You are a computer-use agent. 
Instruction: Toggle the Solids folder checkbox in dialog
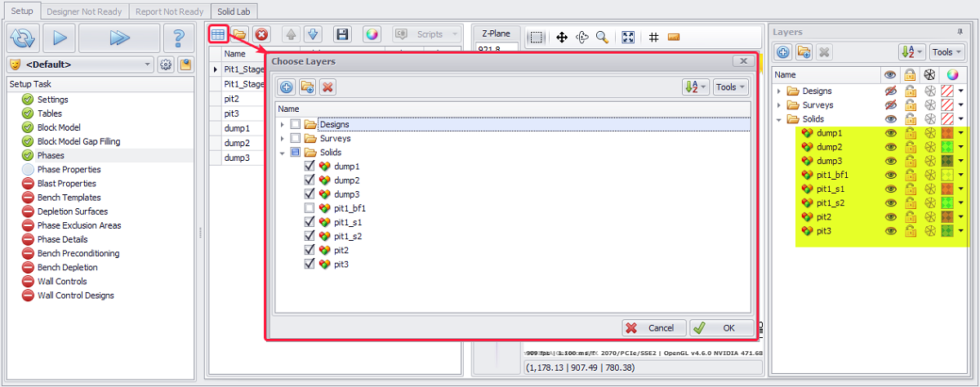tap(296, 152)
